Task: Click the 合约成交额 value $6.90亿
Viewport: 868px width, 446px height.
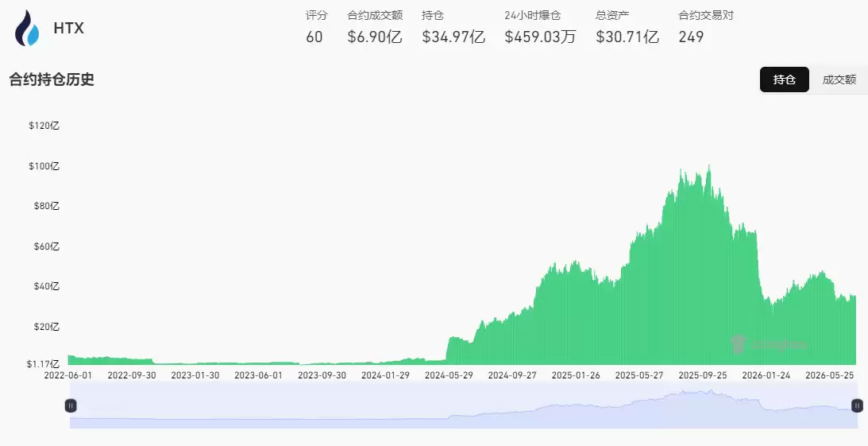Action: [375, 37]
